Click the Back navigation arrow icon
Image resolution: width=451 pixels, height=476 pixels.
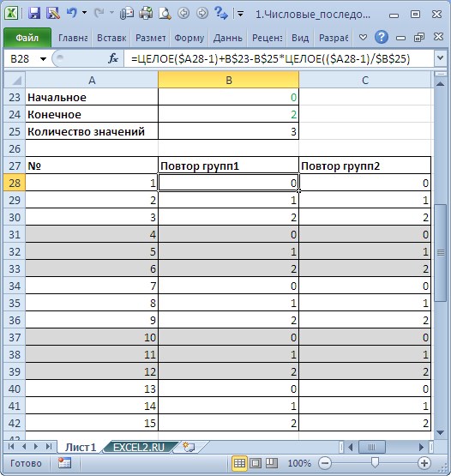[x=183, y=14]
